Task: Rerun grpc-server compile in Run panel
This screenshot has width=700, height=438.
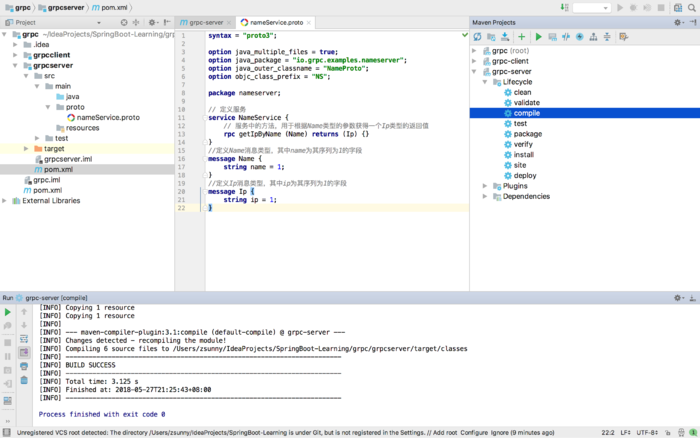Action: tap(8, 313)
